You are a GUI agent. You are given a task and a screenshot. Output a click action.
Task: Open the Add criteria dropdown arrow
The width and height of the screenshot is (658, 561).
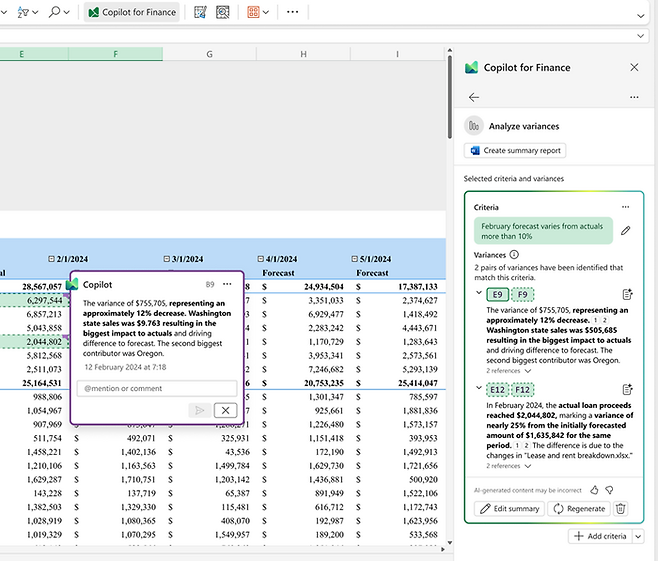coord(639,537)
